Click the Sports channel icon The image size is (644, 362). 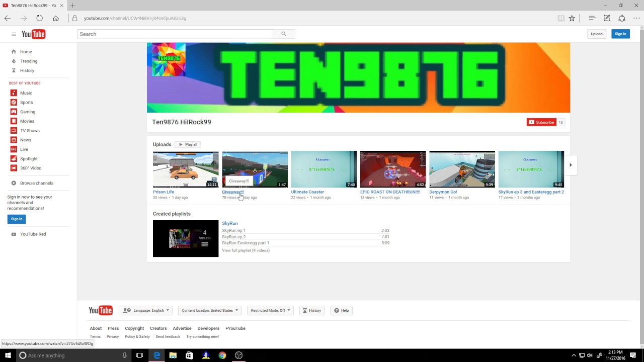click(x=14, y=103)
